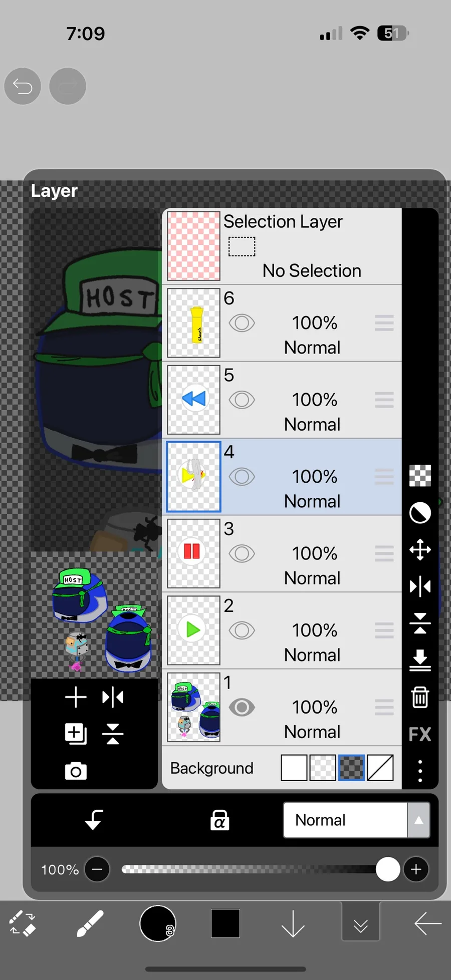Screen dimensions: 451x980
Task: Tap the Wi-Fi icon in status bar
Action: [x=360, y=33]
